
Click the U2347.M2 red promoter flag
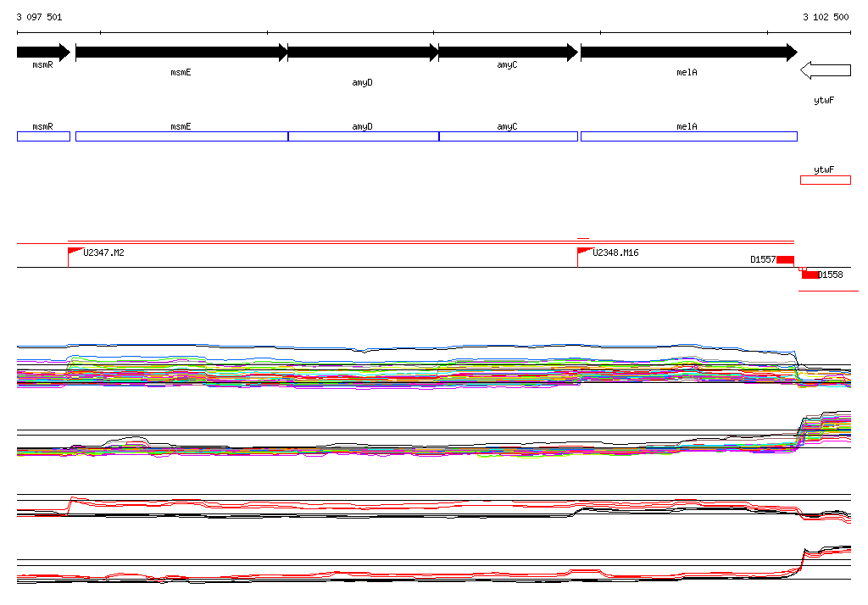point(75,253)
